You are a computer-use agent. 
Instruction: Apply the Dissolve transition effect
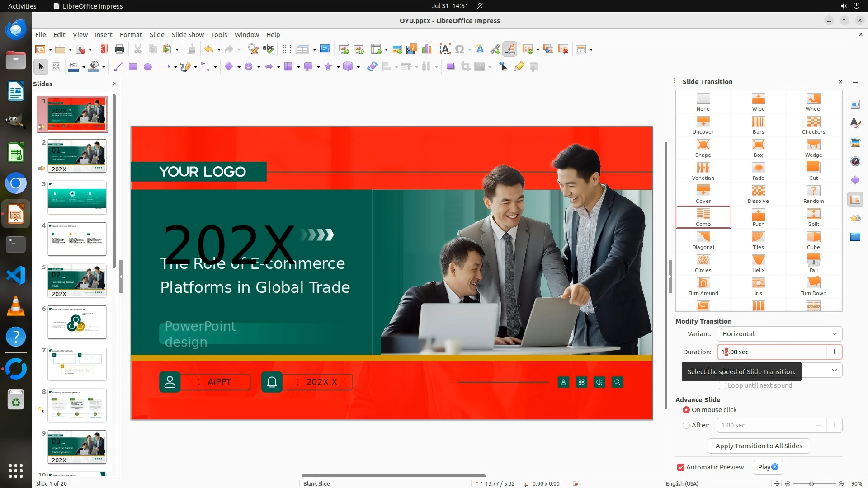tap(758, 194)
